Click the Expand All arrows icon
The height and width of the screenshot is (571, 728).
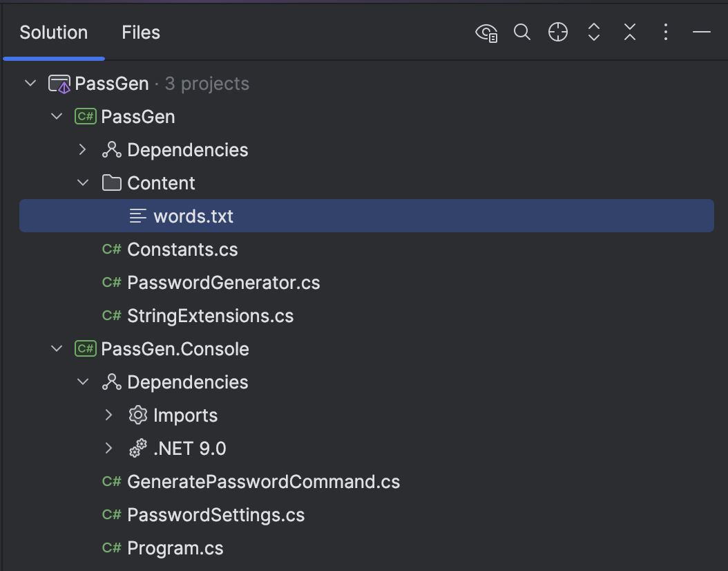click(594, 32)
